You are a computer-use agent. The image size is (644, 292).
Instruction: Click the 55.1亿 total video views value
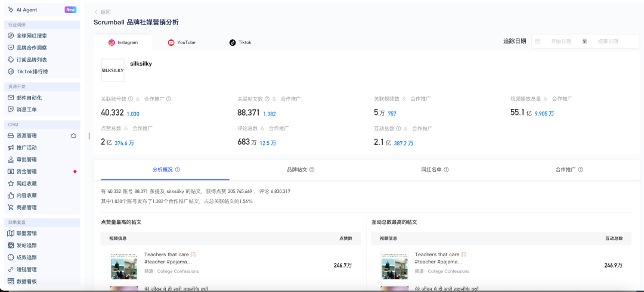521,113
